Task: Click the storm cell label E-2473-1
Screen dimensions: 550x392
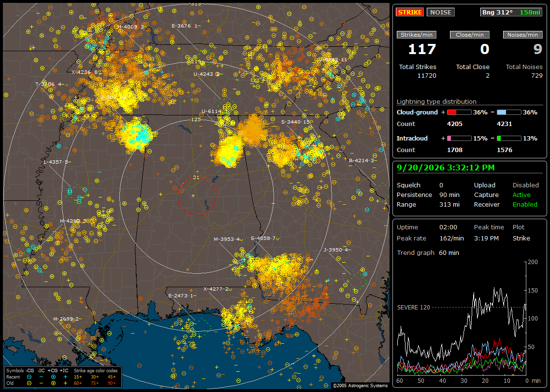Action: (181, 295)
